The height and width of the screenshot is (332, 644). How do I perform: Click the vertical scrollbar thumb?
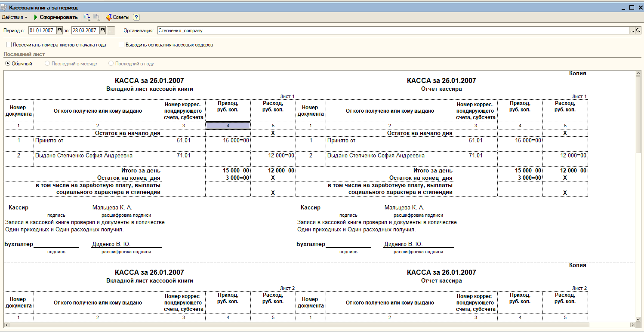(x=638, y=115)
